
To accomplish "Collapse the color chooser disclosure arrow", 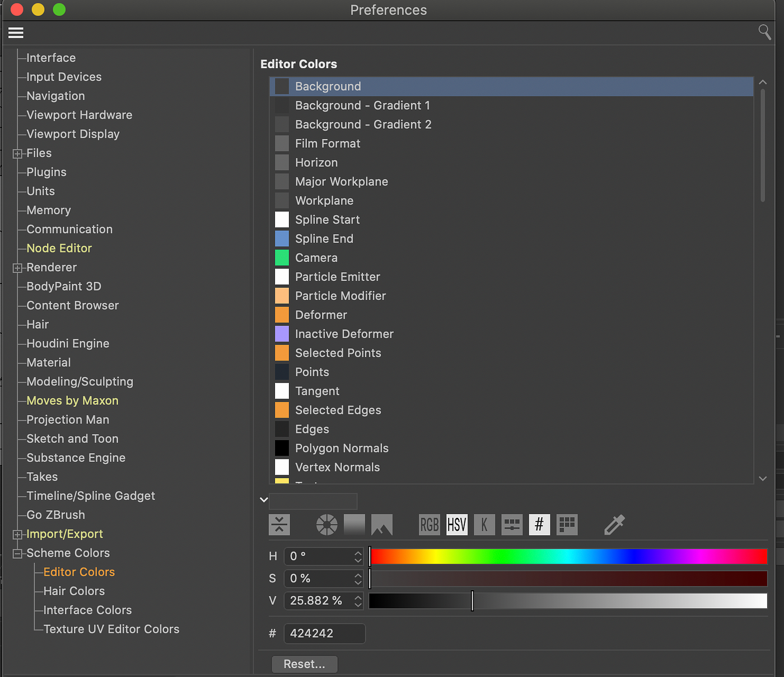I will [264, 499].
